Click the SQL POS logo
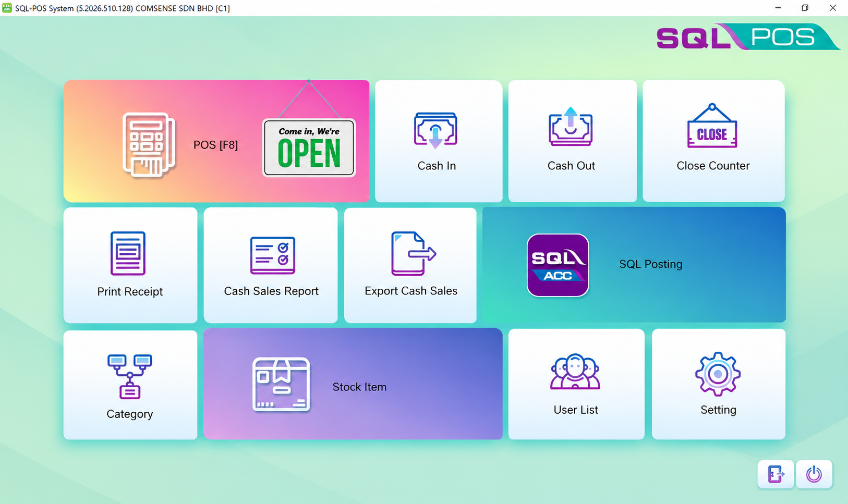The height and width of the screenshot is (504, 848). coord(748,36)
